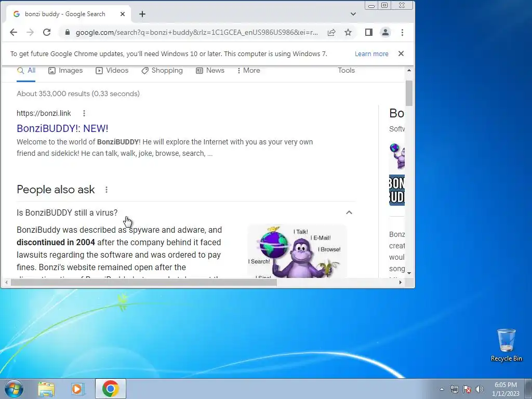The height and width of the screenshot is (399, 532).
Task: Collapse the "Is BonziBUDDY still a virus?" answer
Action: pos(349,212)
